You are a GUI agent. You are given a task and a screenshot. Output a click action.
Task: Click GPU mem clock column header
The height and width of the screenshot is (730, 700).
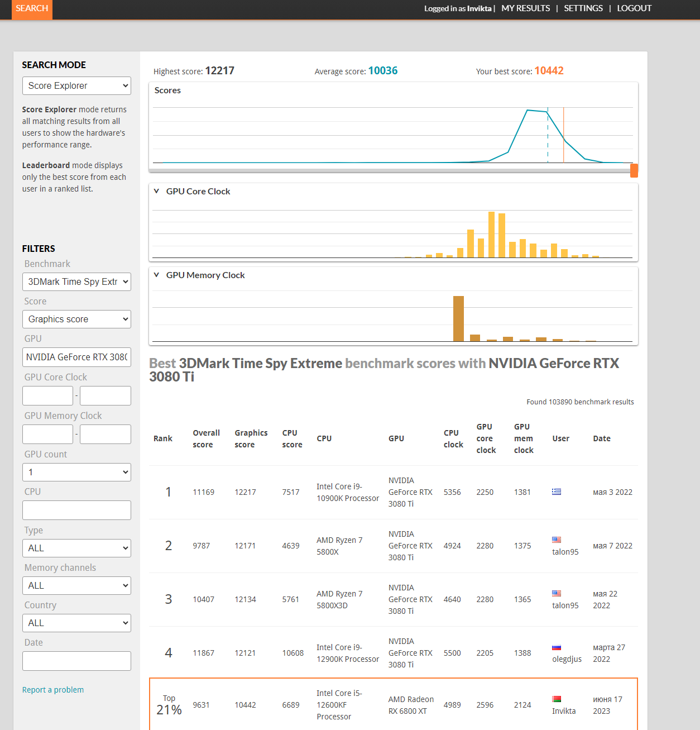524,438
